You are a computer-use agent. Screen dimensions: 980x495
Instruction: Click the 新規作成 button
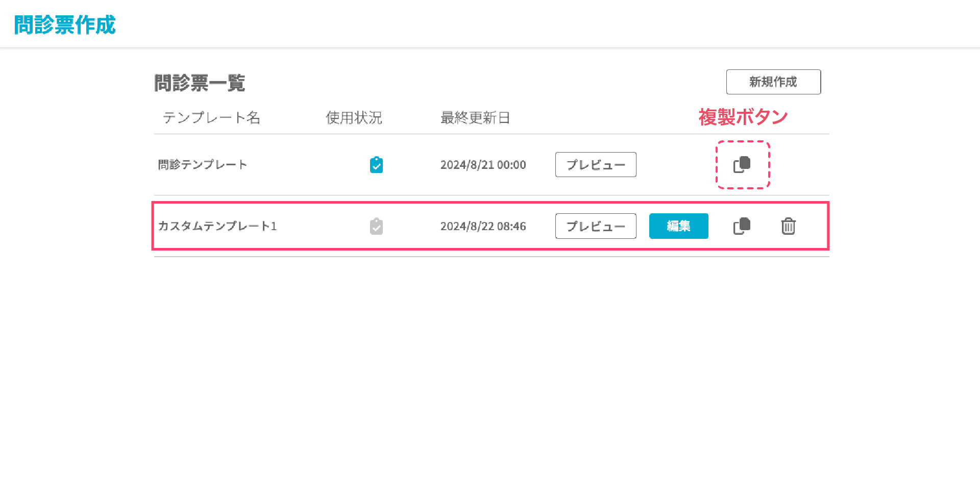773,82
